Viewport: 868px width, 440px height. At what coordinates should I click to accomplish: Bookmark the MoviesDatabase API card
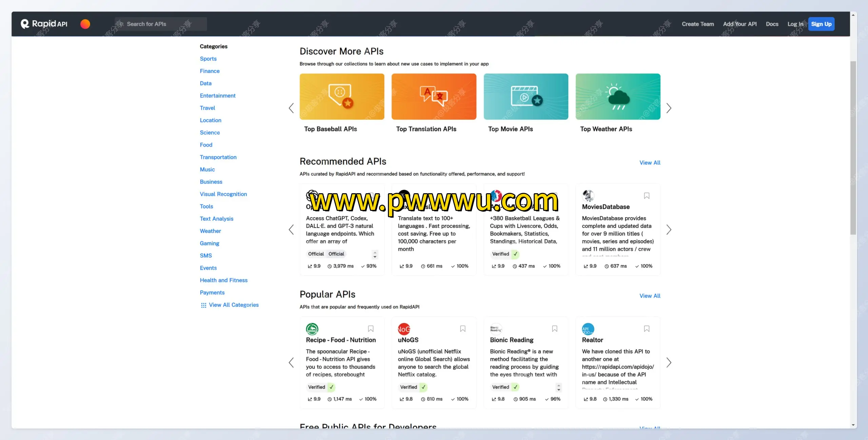coord(647,196)
